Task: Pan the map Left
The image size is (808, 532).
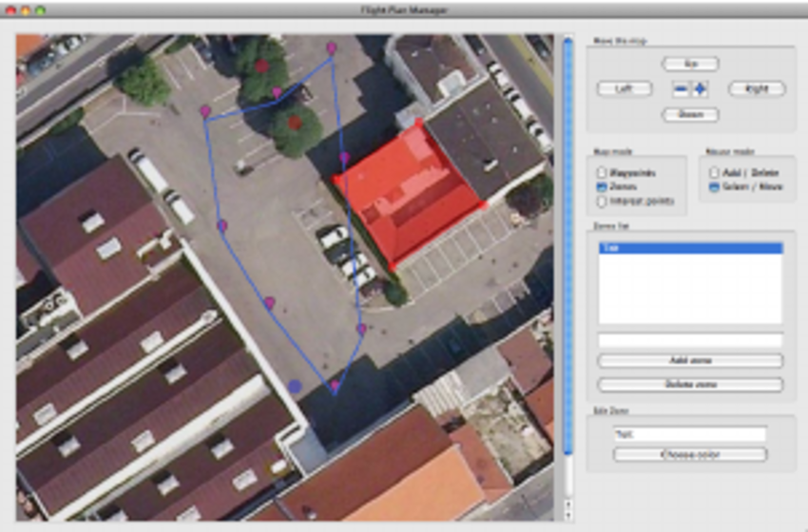Action: point(625,89)
